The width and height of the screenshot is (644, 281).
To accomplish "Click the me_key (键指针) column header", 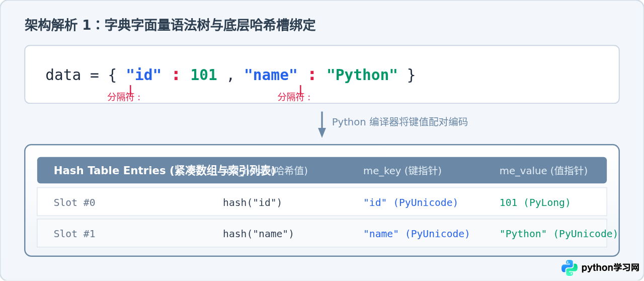I will [x=403, y=171].
